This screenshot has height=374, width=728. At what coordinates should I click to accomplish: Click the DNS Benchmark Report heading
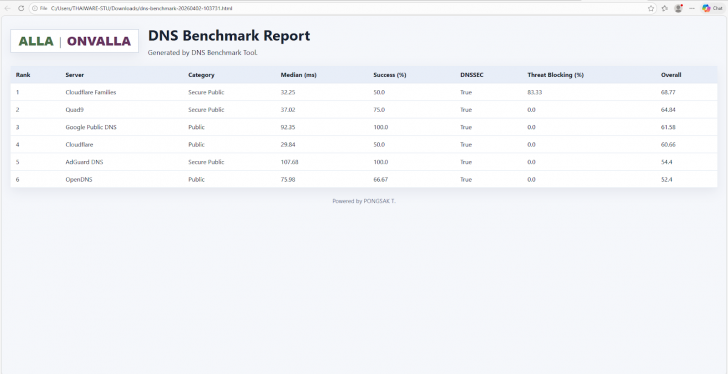229,36
